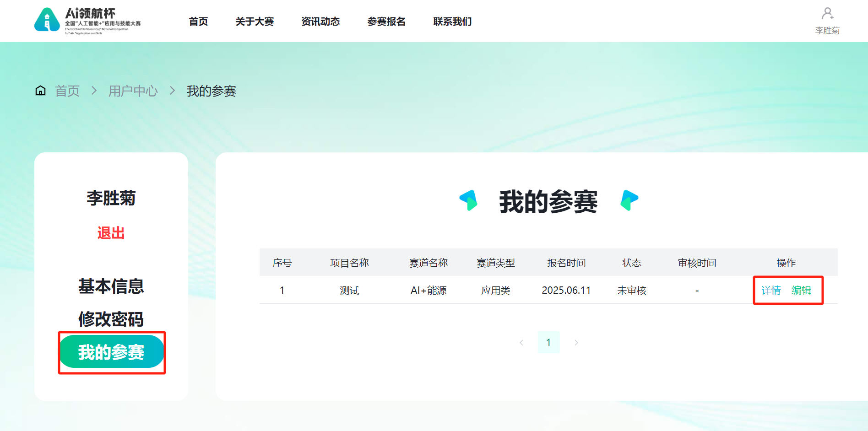Click the 赛道类型 column header

(x=496, y=263)
